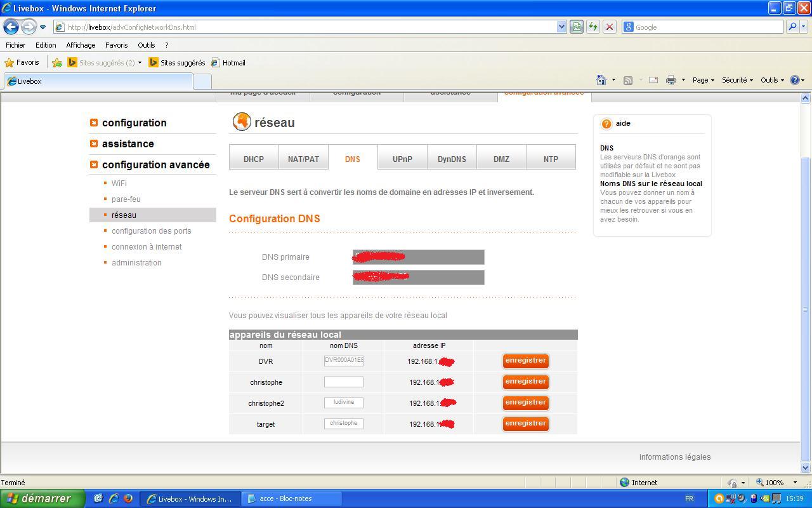Viewport: 812px width, 508px height.
Task: Expand the Sites suggérés (2) dropdown
Action: [x=140, y=63]
